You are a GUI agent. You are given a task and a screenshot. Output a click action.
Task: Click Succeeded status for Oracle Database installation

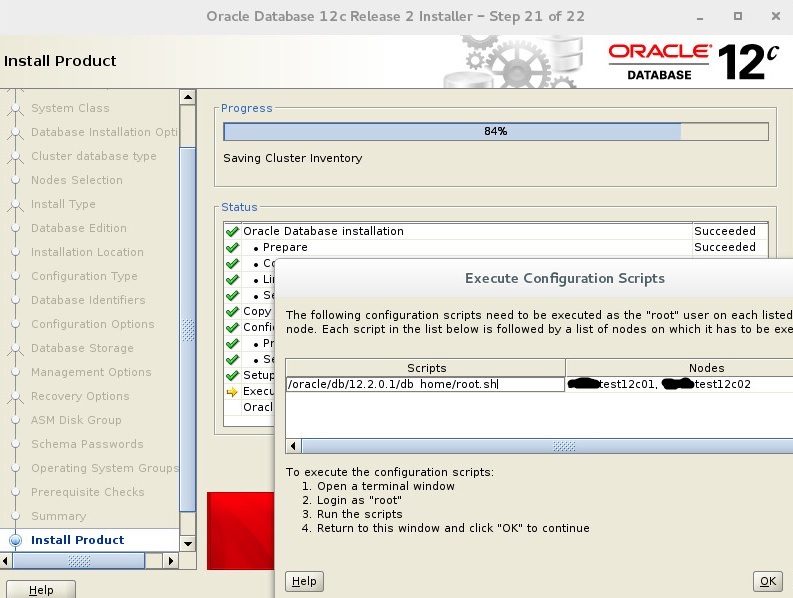725,231
